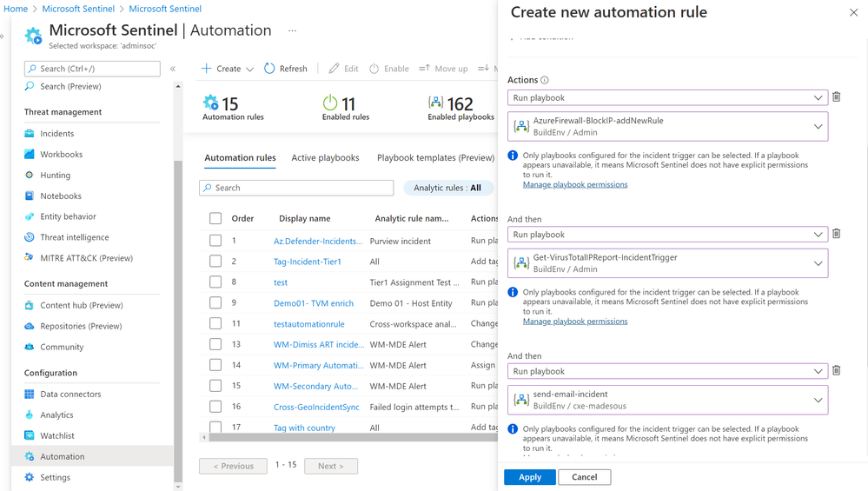Open the Get-VirusTotalIPReport-IncidentTrigger playbook dropdown
The image size is (868, 491).
click(x=667, y=263)
